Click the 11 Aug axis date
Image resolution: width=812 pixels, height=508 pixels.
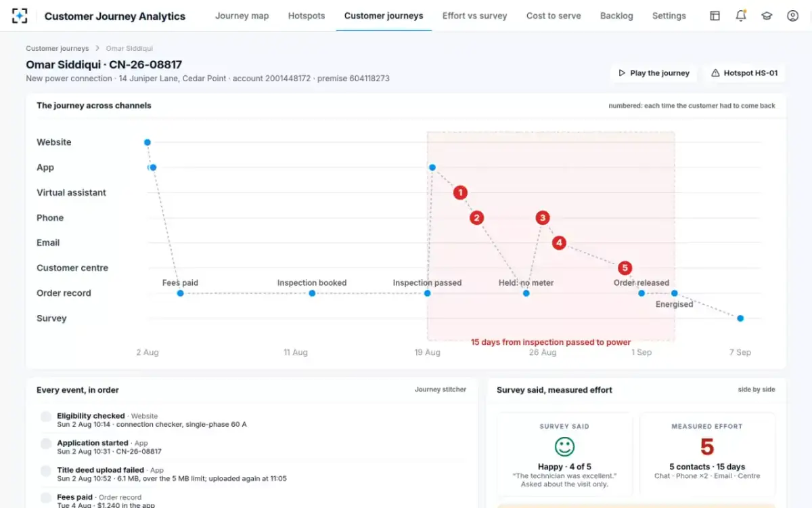296,352
